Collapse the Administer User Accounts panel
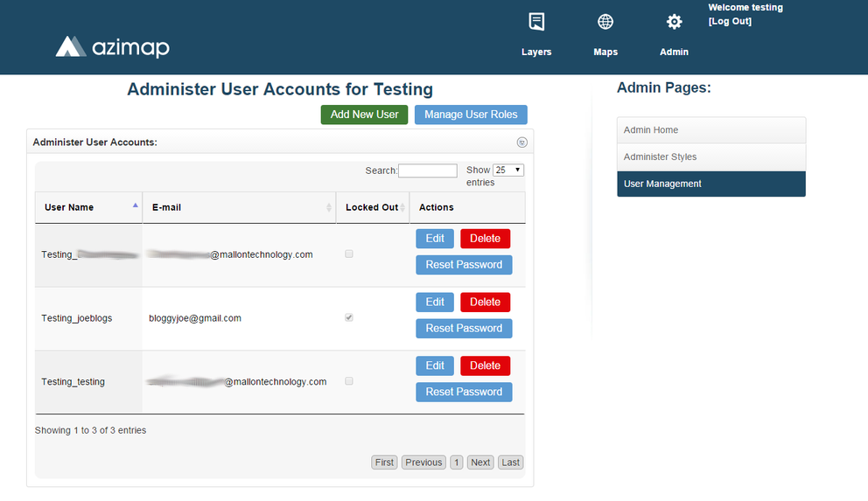868x501 pixels. pyautogui.click(x=521, y=143)
